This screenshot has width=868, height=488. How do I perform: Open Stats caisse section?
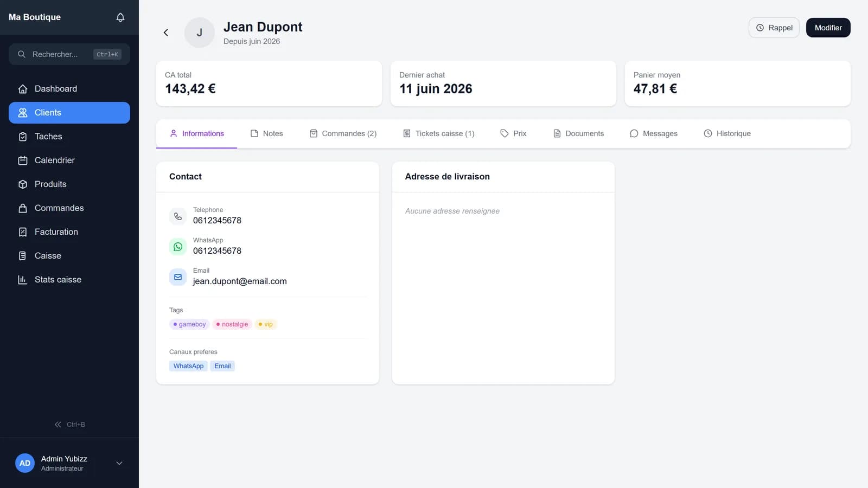point(69,280)
